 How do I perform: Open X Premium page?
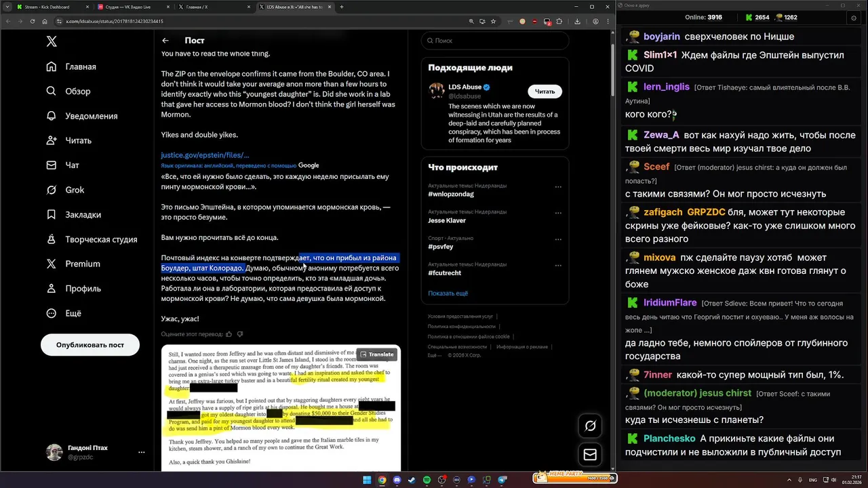(73, 264)
